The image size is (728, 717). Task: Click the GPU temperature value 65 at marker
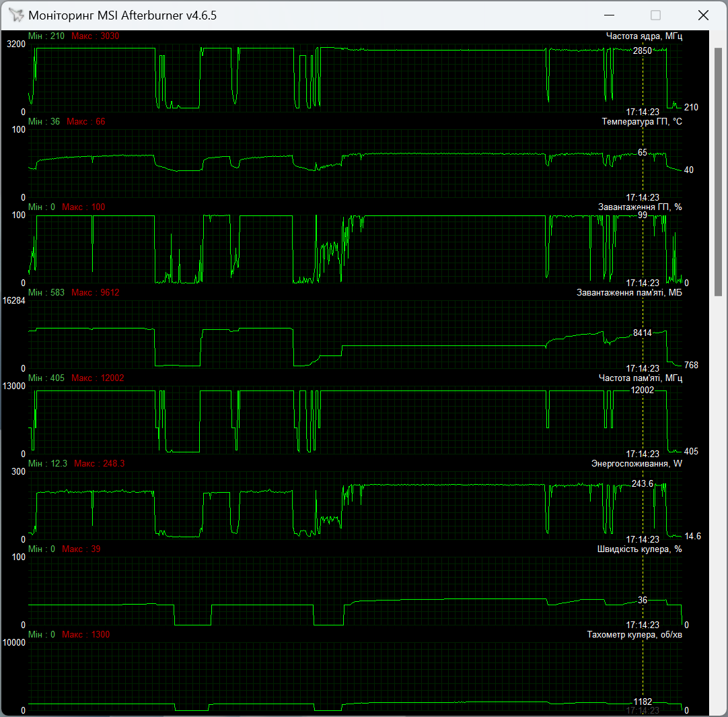tap(642, 152)
